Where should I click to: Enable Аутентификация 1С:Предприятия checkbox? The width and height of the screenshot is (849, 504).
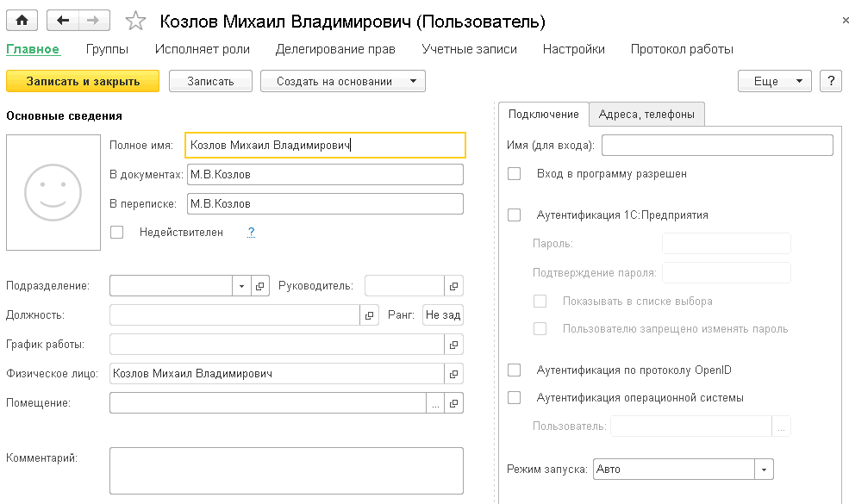click(x=514, y=215)
